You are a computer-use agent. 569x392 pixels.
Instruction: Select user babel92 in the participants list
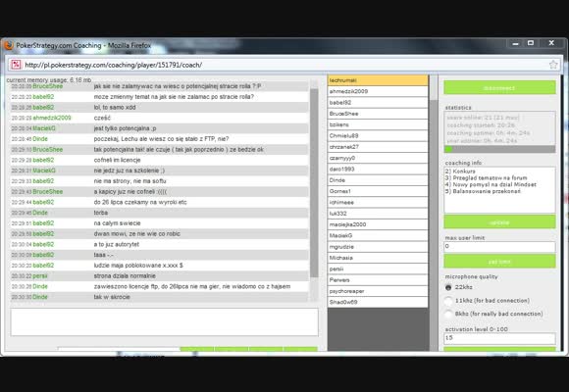378,103
